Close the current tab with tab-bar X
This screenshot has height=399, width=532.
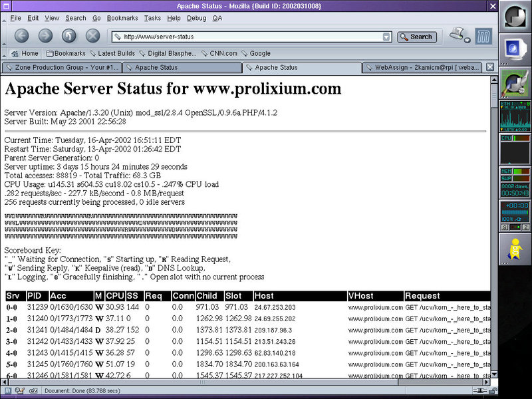[490, 67]
